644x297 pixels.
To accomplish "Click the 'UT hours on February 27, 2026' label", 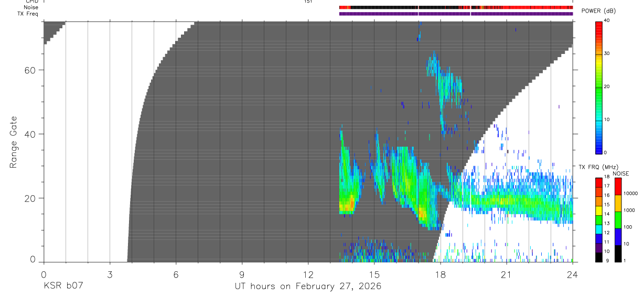I will pos(308,287).
